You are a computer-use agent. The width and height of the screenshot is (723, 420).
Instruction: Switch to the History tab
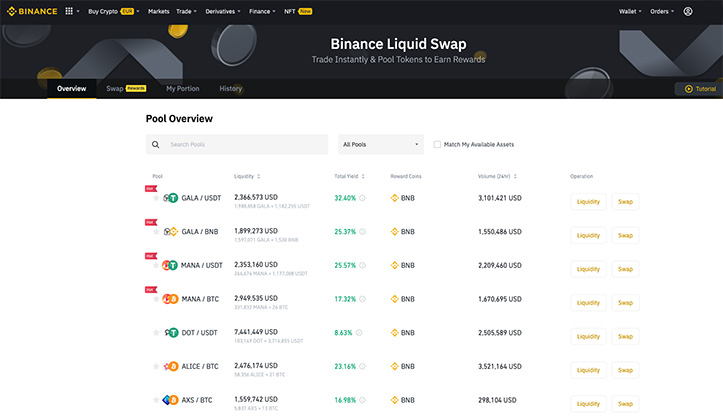[231, 89]
